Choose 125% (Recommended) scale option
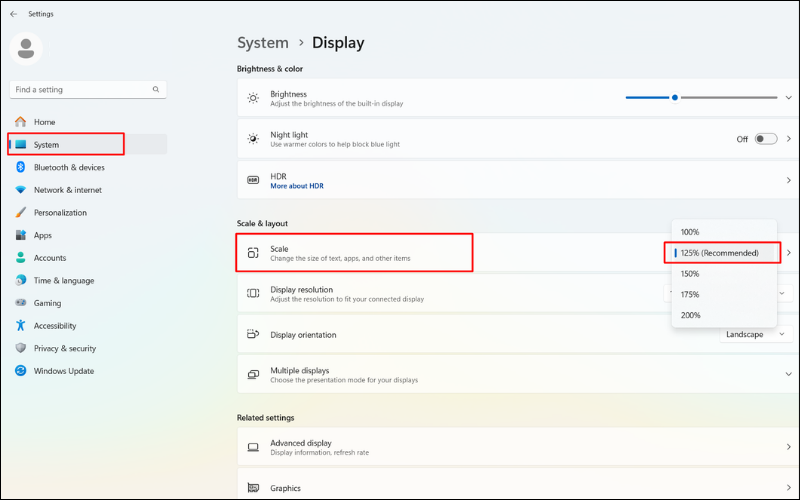This screenshot has width=800, height=500. pos(719,253)
